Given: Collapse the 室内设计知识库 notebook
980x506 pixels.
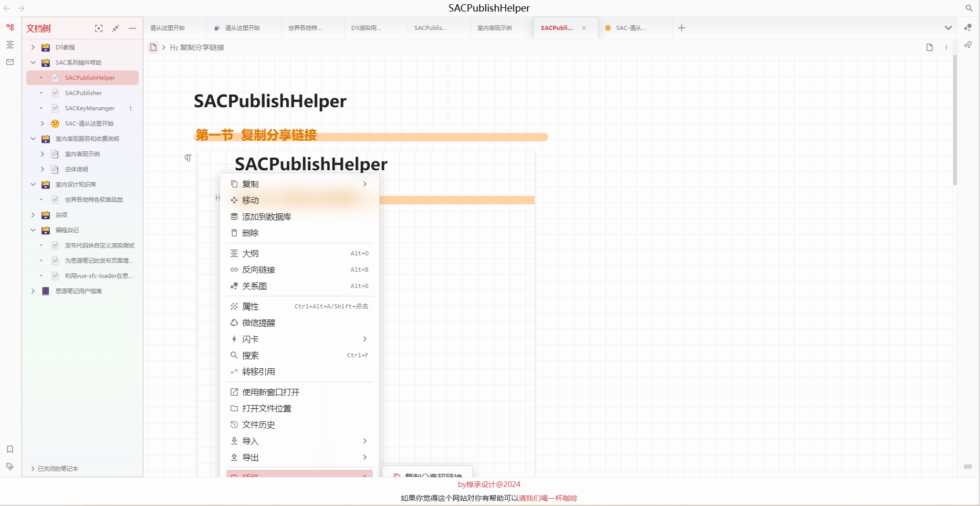Looking at the screenshot, I should (x=33, y=184).
